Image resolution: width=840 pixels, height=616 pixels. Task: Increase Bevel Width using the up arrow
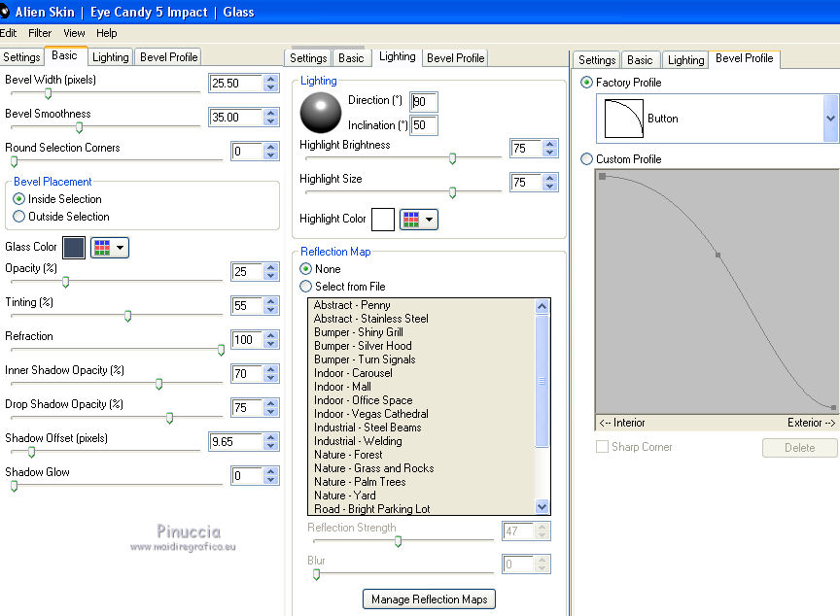(270, 78)
